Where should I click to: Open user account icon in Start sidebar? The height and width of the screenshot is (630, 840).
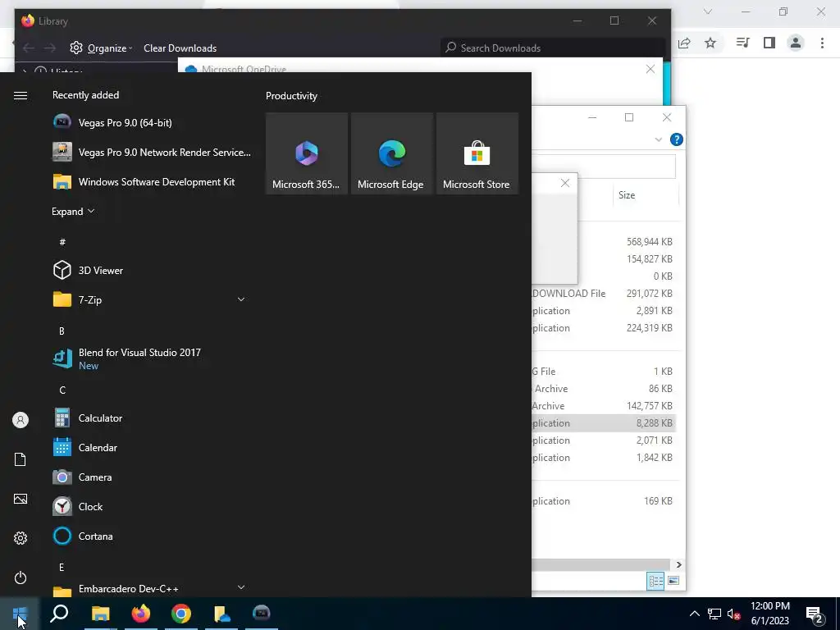coord(21,420)
